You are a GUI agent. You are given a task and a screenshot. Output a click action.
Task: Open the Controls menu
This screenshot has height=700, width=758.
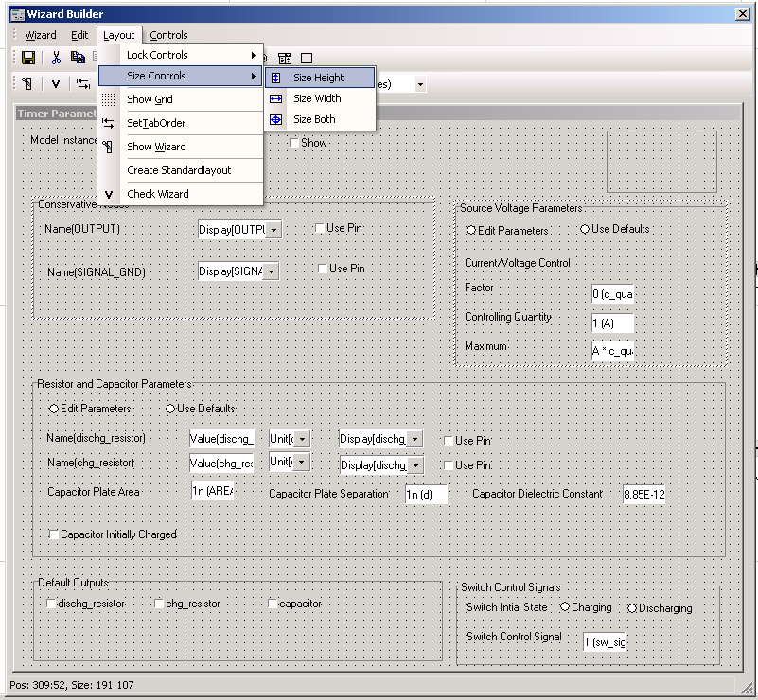click(x=168, y=35)
